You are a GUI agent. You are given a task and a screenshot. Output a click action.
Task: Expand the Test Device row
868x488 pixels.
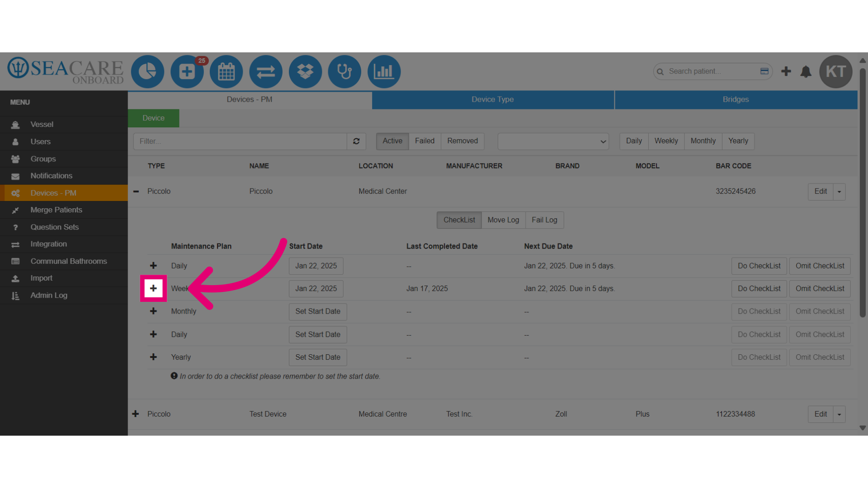pos(136,414)
